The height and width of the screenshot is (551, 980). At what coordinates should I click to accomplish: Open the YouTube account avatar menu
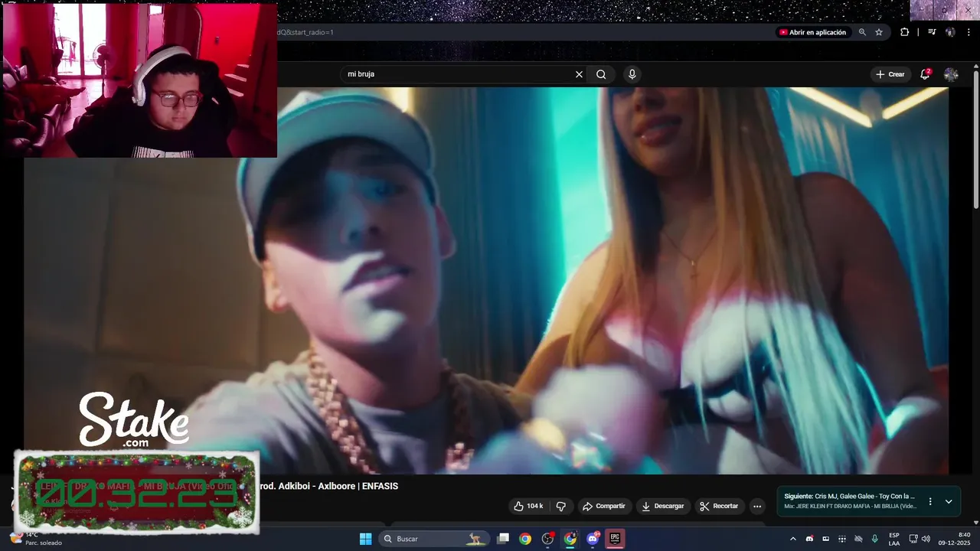(951, 74)
